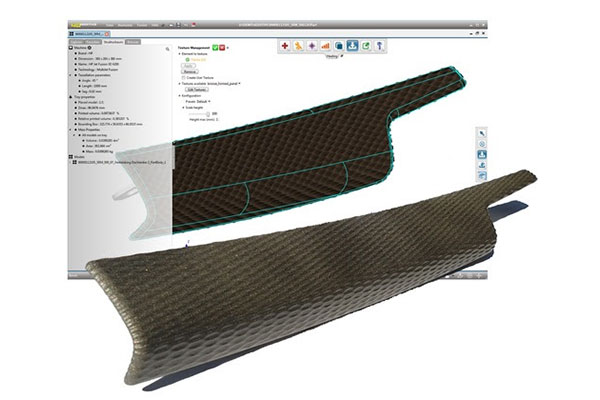Click the fourth blue icon in right vertical toolbar
This screenshot has height=400, width=600.
482,165
